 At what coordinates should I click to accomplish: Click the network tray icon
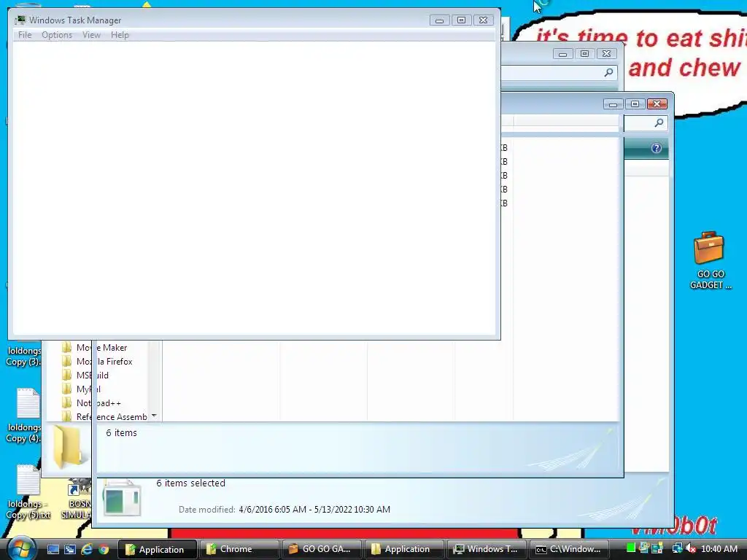(x=676, y=548)
